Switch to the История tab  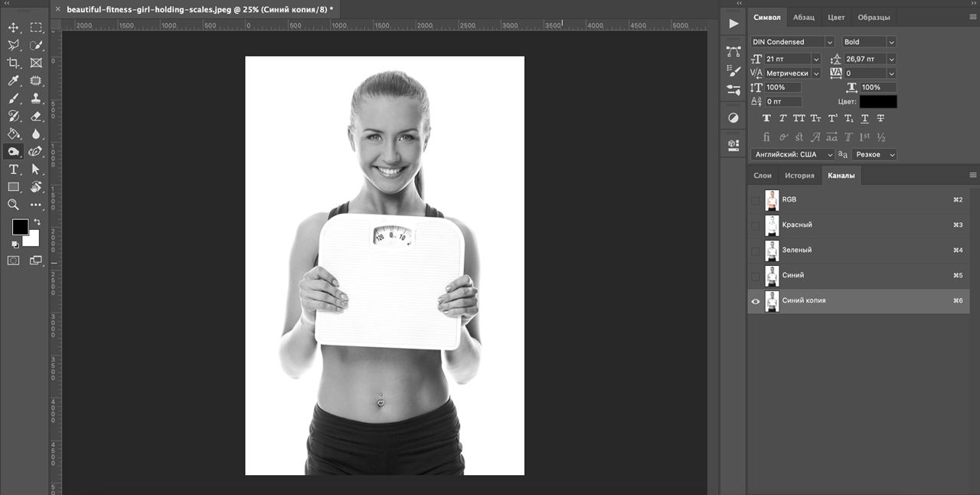click(x=799, y=175)
